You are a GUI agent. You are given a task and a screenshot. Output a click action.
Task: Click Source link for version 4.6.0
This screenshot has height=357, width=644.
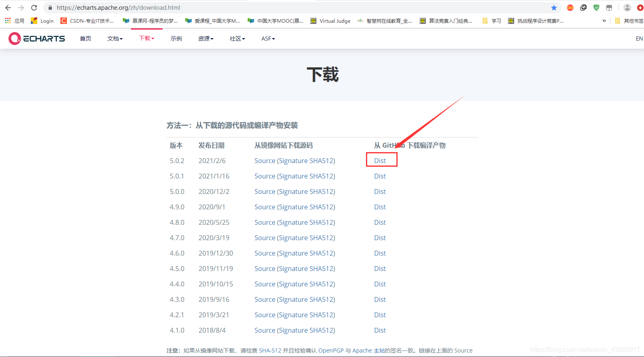(265, 253)
